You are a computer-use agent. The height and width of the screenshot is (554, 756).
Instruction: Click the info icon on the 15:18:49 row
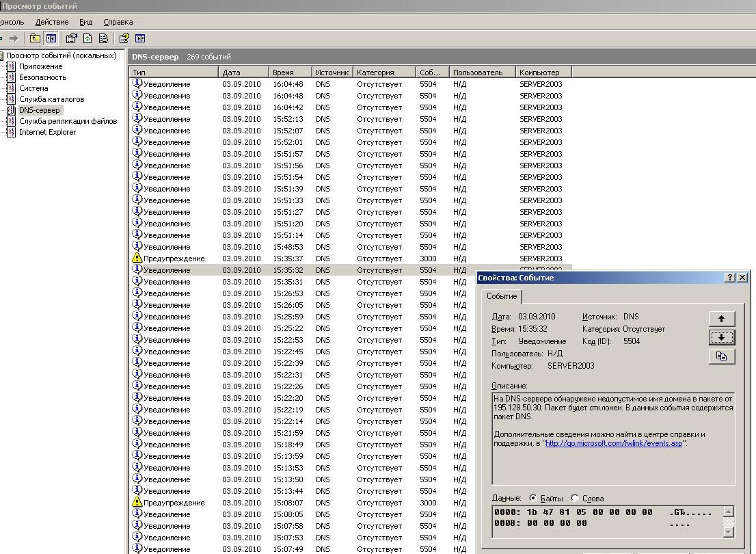point(137,444)
